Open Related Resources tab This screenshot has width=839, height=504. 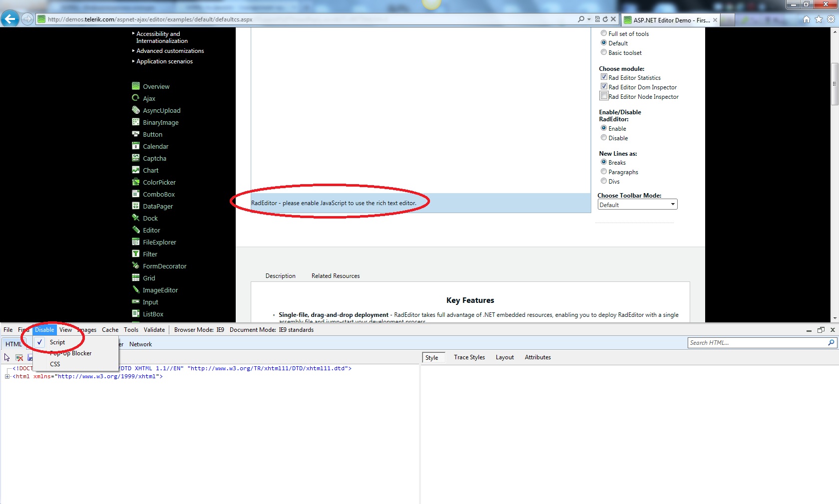coord(336,276)
